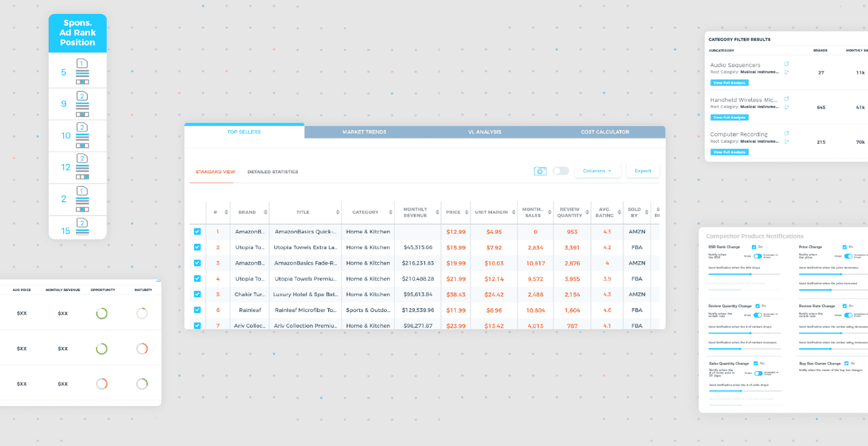Click the bell alert icon for Audio Sequencers

(x=787, y=72)
